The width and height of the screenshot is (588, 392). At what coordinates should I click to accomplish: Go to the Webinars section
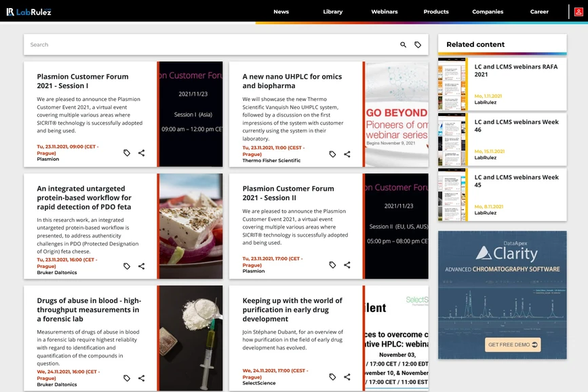pos(385,12)
